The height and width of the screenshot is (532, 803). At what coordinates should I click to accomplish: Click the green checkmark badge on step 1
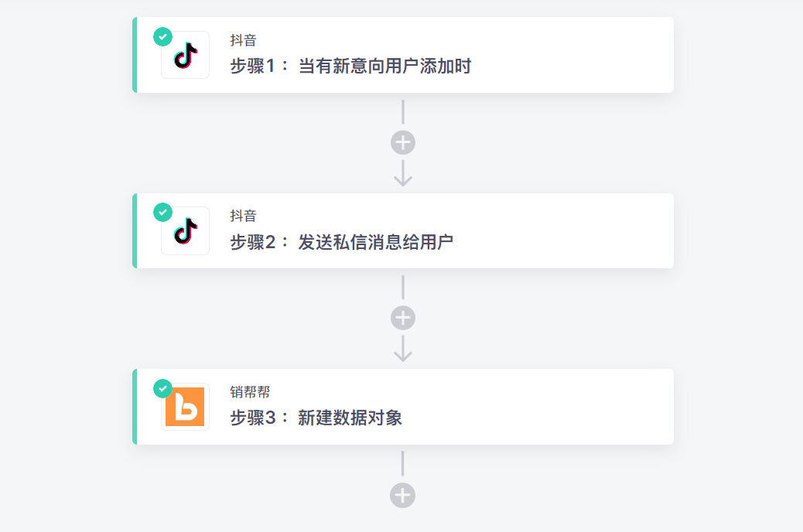(x=162, y=36)
